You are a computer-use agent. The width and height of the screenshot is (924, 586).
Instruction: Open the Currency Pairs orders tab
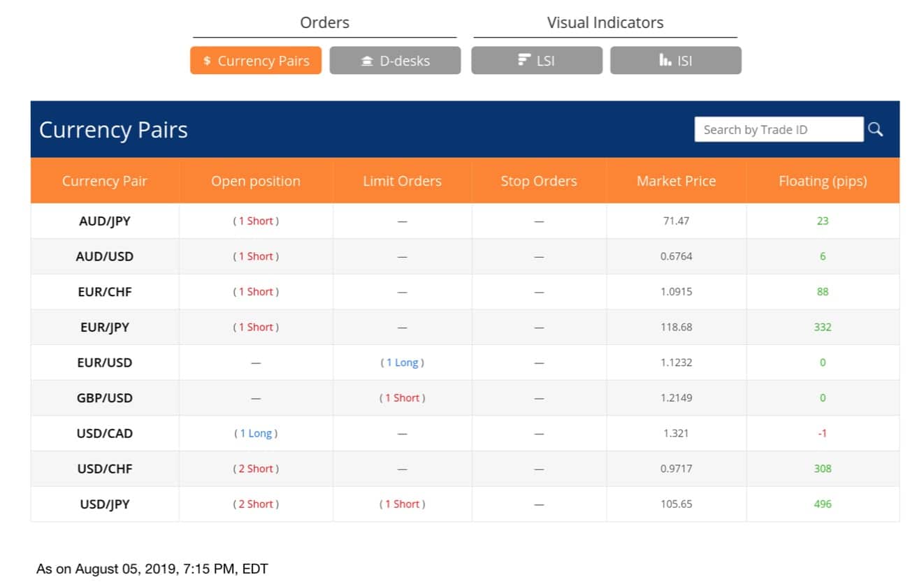pyautogui.click(x=256, y=61)
